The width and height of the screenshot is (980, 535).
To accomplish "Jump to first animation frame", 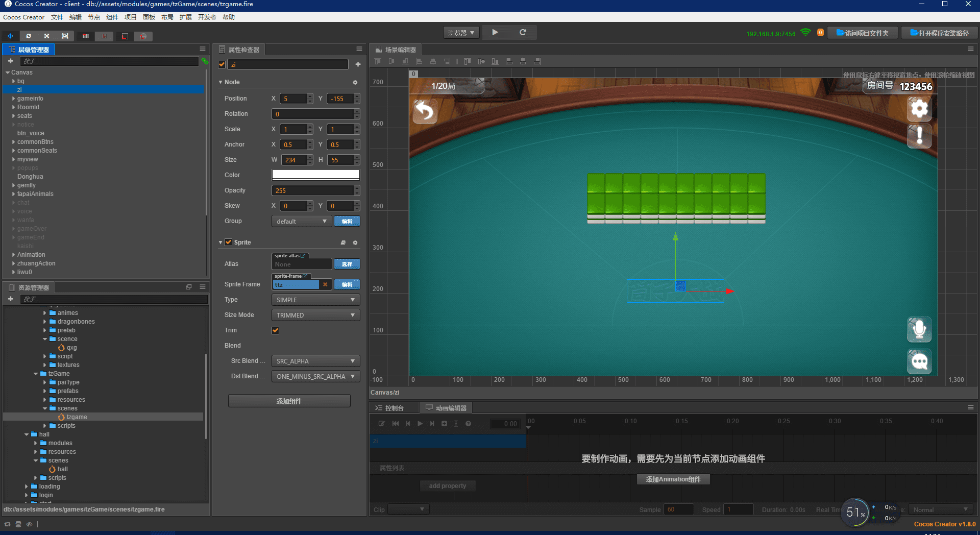I will click(396, 424).
